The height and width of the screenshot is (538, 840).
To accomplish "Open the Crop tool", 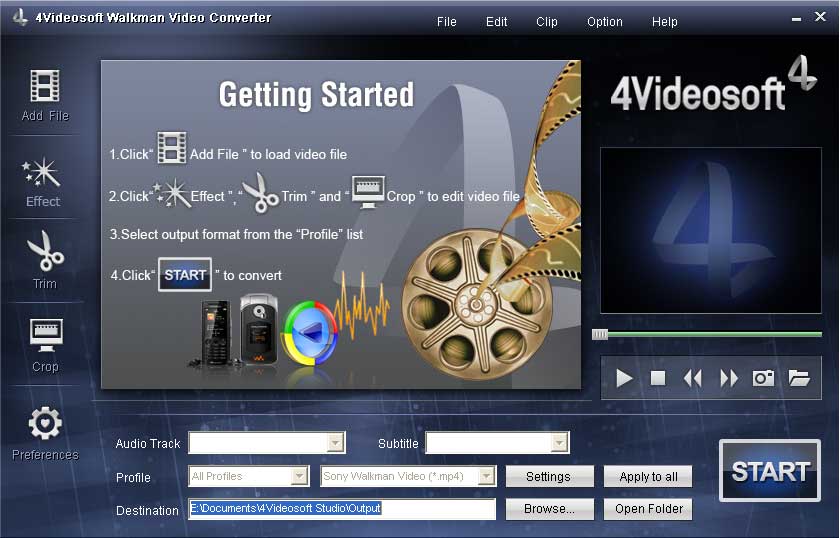I will pos(45,336).
